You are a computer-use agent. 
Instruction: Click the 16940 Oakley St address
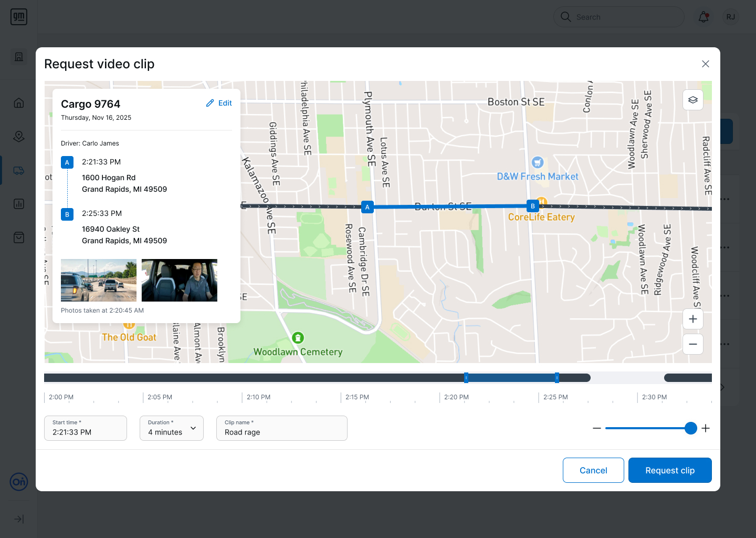pos(111,229)
